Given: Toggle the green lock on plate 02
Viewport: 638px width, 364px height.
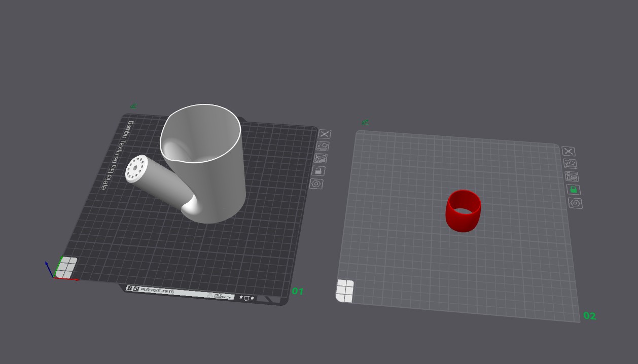Looking at the screenshot, I should 574,190.
